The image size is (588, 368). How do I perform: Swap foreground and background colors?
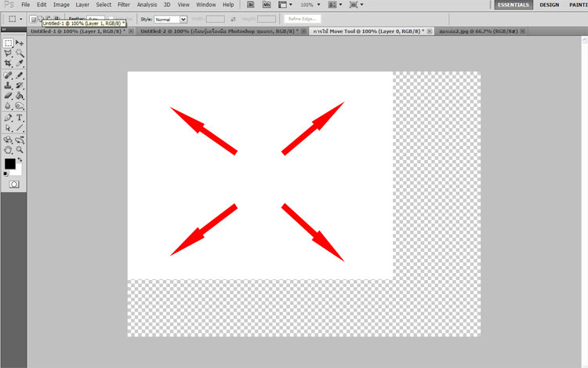[20, 159]
